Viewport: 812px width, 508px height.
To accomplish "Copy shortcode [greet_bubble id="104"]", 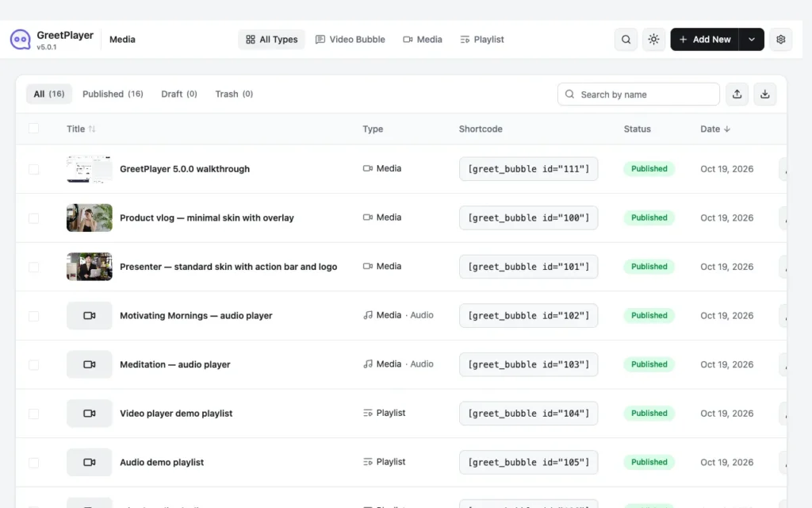I will (x=528, y=414).
